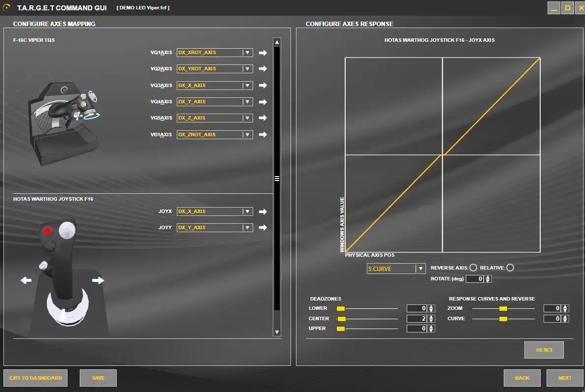This screenshot has width=585, height=392.
Task: Click EXIT TO DASHBOARD
Action: 35,378
